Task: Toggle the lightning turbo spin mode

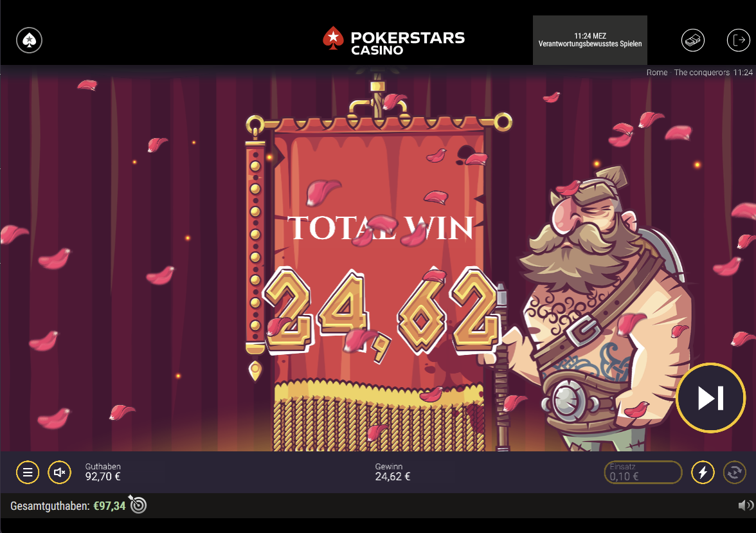Action: [703, 472]
